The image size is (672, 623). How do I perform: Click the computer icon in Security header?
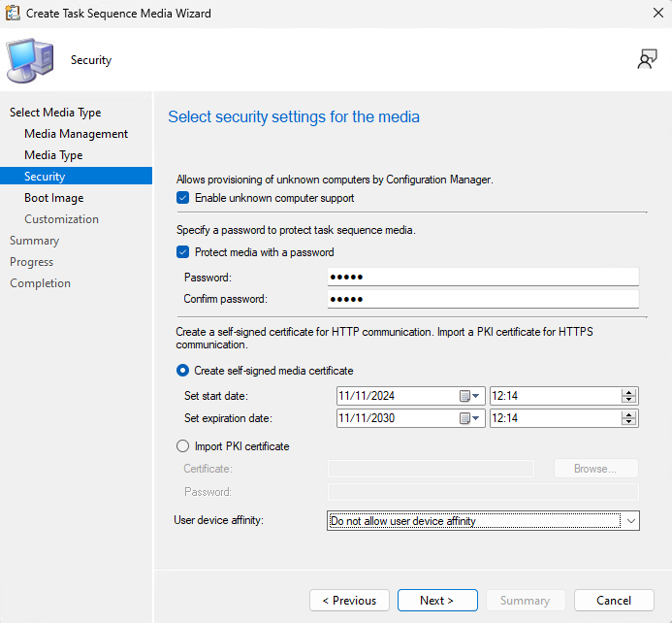pyautogui.click(x=31, y=61)
